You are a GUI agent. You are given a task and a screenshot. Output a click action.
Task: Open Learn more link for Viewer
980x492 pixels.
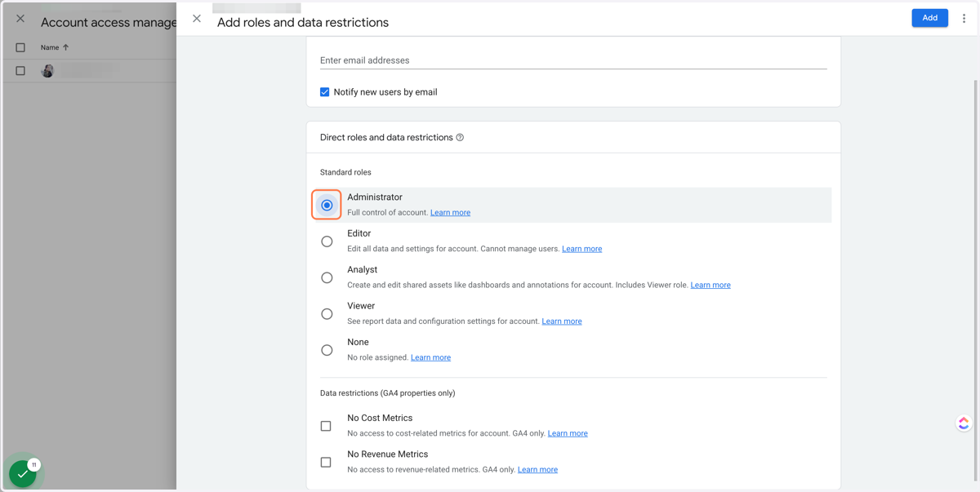(562, 321)
